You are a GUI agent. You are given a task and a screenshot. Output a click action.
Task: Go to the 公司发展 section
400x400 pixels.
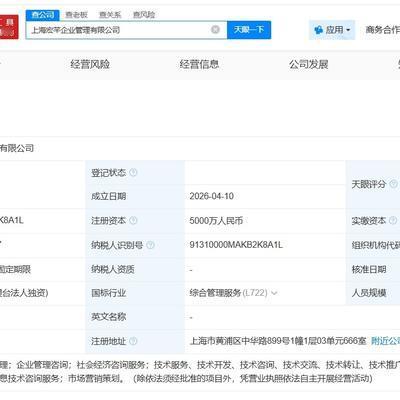[309, 64]
